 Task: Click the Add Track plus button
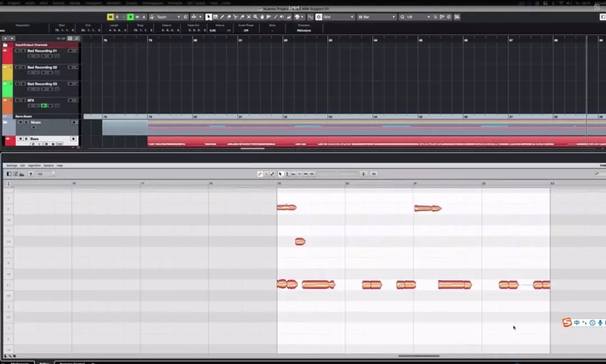pos(4,38)
